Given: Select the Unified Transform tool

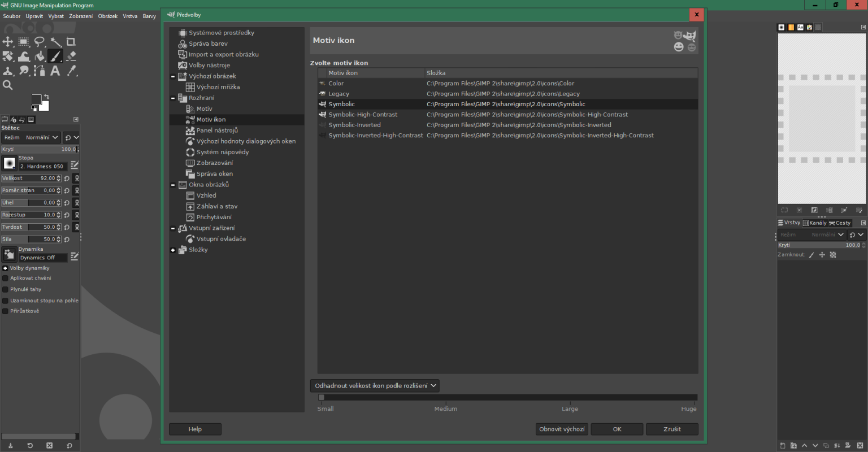Looking at the screenshot, I should tap(8, 56).
